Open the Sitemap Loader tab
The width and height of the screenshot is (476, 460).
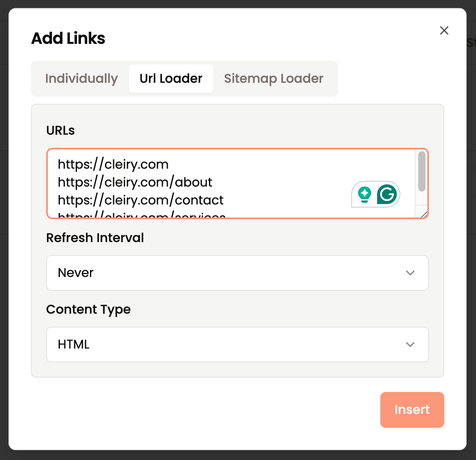(x=273, y=79)
